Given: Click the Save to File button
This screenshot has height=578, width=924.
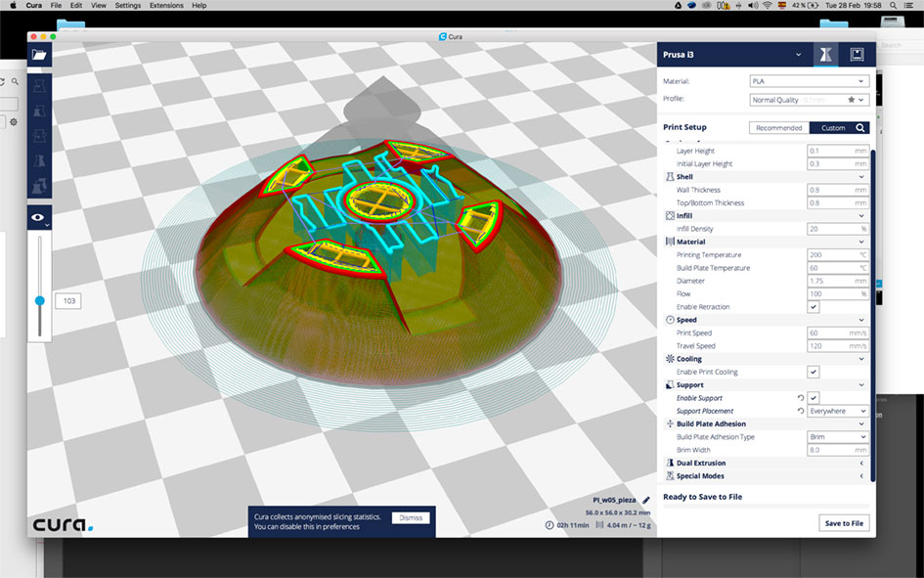Looking at the screenshot, I should (x=844, y=523).
